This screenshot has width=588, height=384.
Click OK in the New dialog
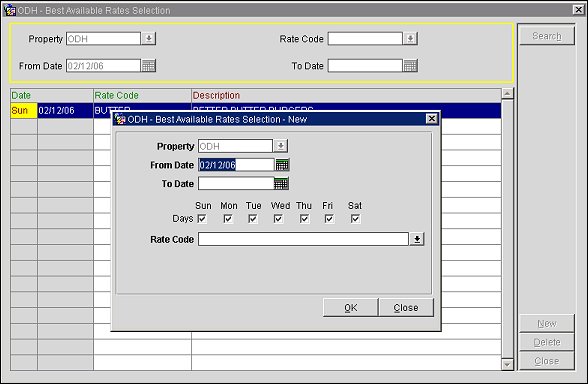[x=351, y=308]
